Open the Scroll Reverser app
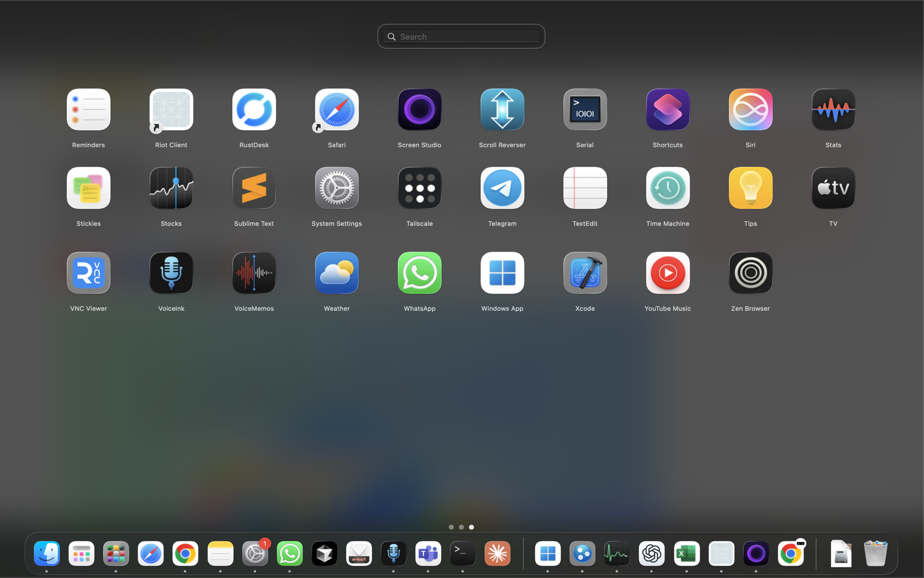 coord(502,110)
